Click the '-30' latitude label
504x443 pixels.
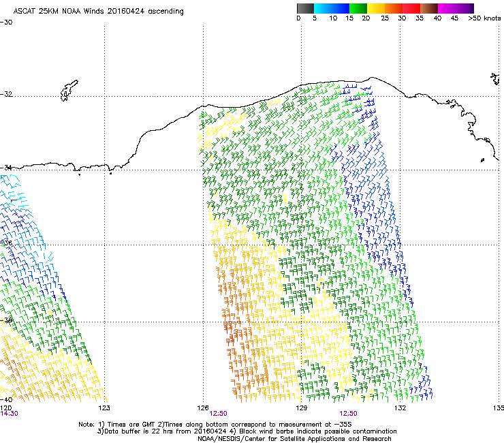pos(6,22)
